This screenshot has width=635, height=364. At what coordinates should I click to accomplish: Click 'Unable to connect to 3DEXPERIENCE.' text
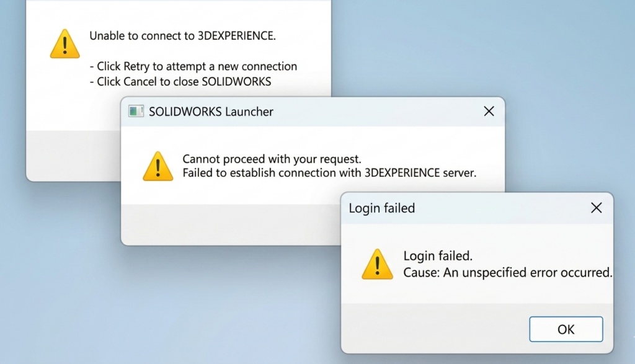pos(183,36)
